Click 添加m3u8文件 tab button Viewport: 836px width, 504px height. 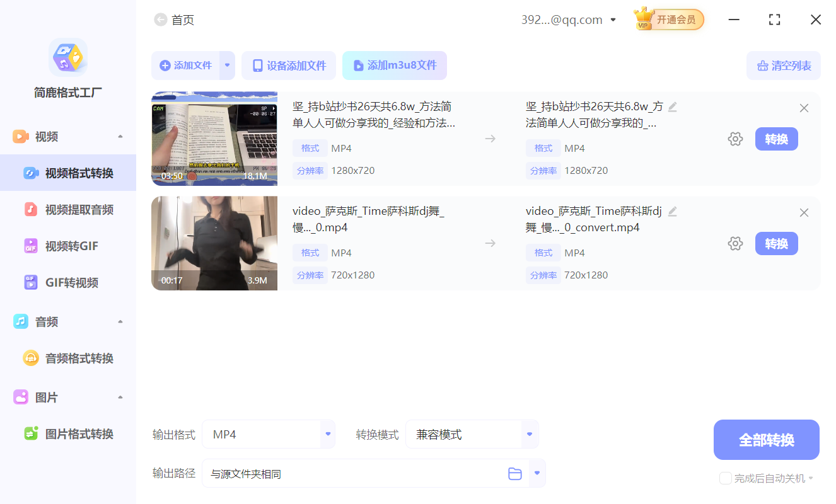pos(395,65)
